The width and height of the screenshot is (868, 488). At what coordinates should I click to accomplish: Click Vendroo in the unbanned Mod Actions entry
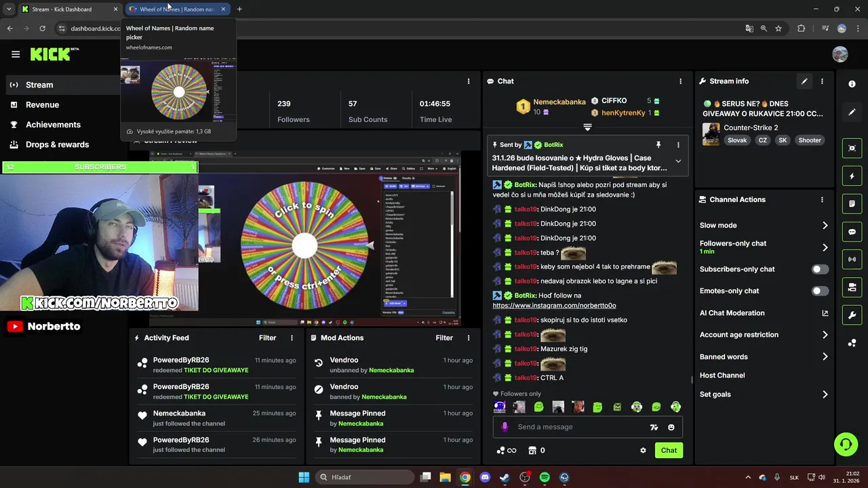click(344, 360)
